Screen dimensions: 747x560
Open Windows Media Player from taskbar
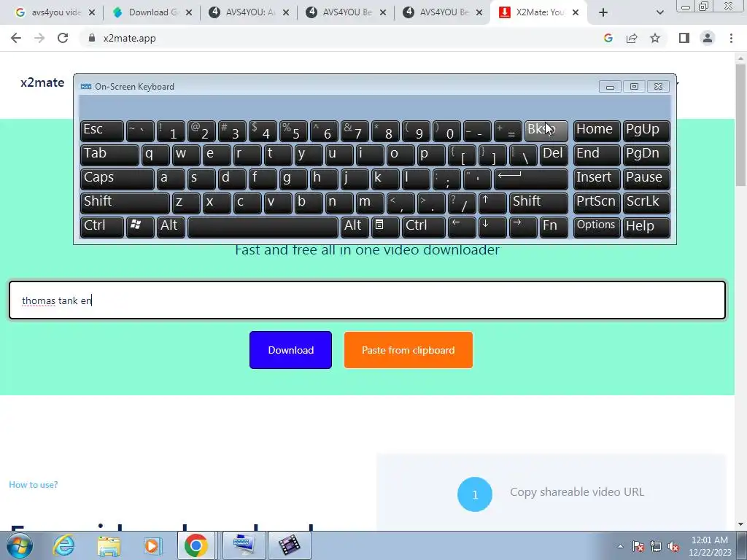pyautogui.click(x=152, y=545)
